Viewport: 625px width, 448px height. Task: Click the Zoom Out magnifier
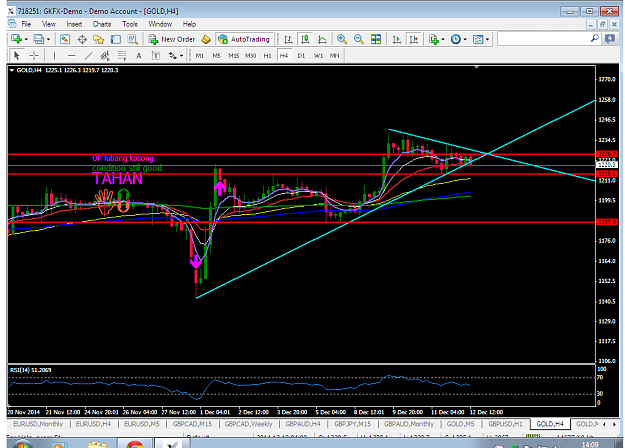(x=359, y=39)
